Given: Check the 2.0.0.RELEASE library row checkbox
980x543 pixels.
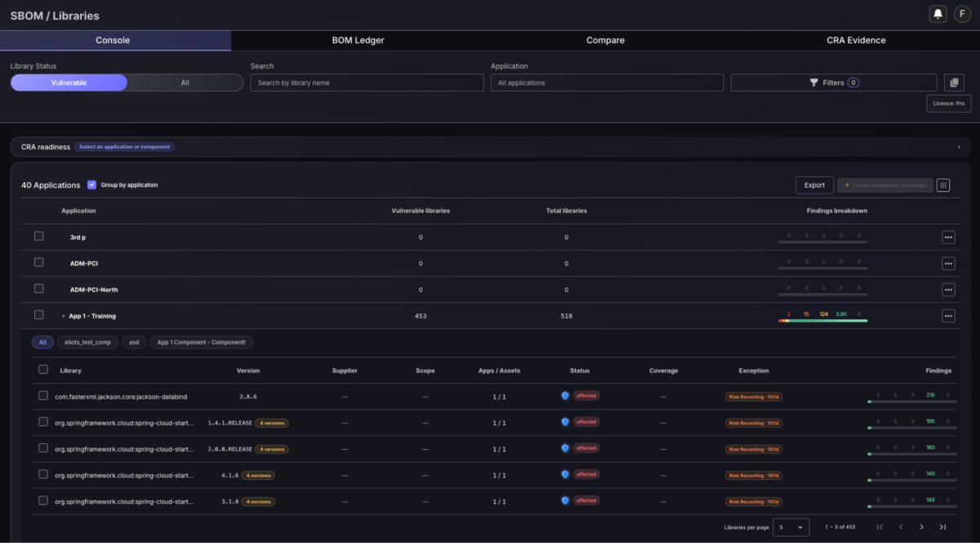Looking at the screenshot, I should coord(43,447).
